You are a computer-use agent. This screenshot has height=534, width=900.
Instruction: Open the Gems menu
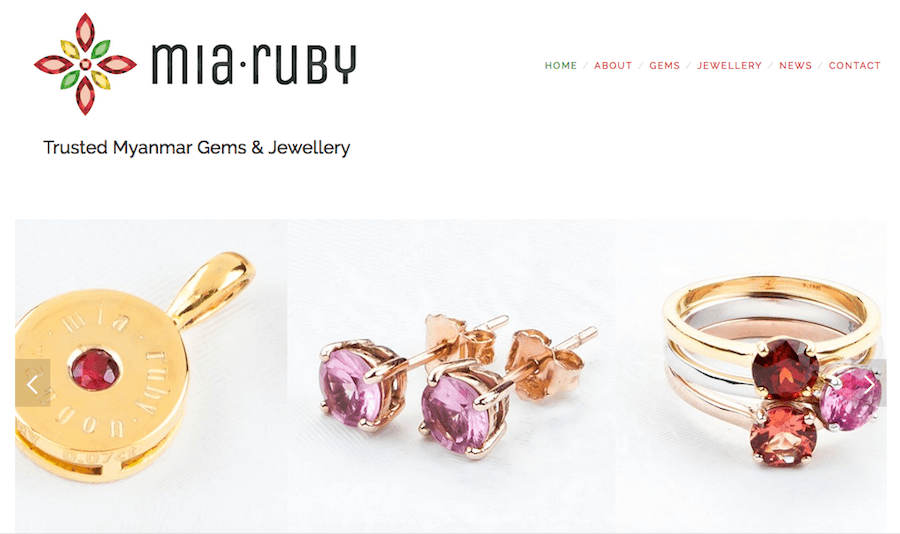665,65
